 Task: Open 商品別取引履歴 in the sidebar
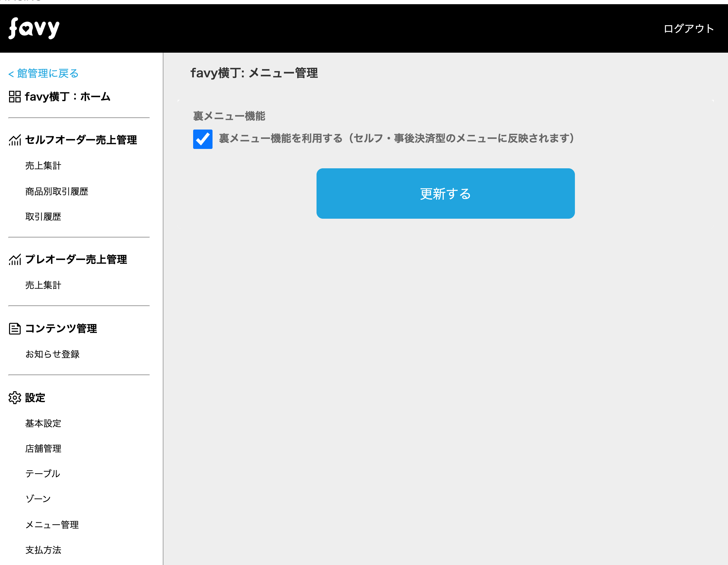coord(57,191)
